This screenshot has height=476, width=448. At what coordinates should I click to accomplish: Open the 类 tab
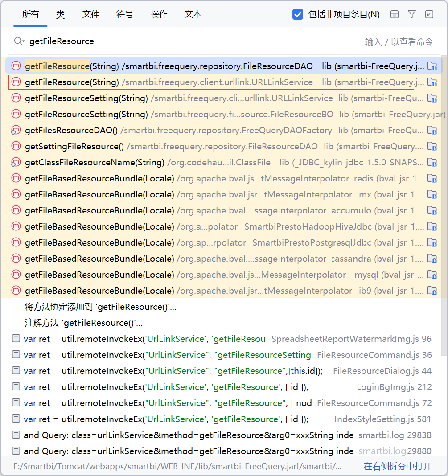pyautogui.click(x=60, y=14)
